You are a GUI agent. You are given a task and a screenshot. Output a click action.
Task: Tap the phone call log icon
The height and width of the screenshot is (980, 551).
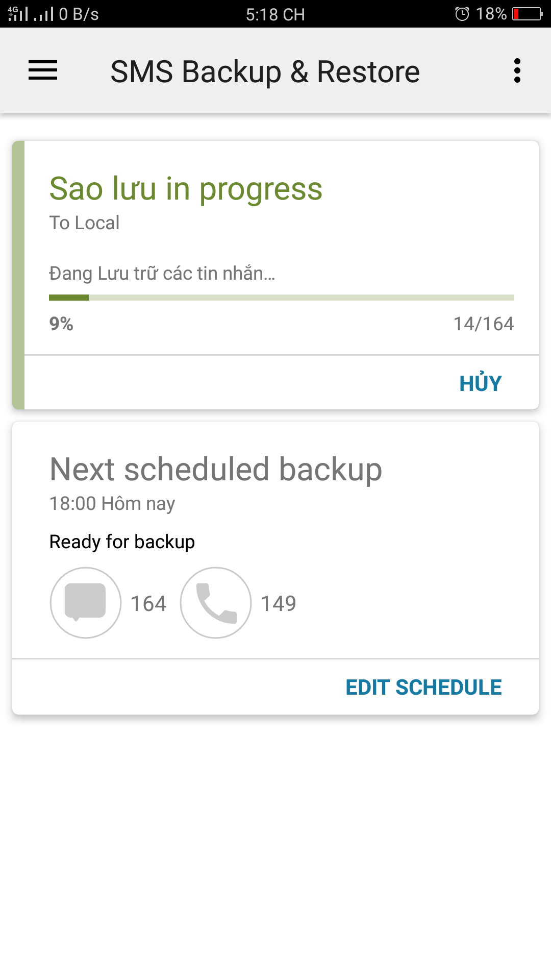(x=216, y=602)
